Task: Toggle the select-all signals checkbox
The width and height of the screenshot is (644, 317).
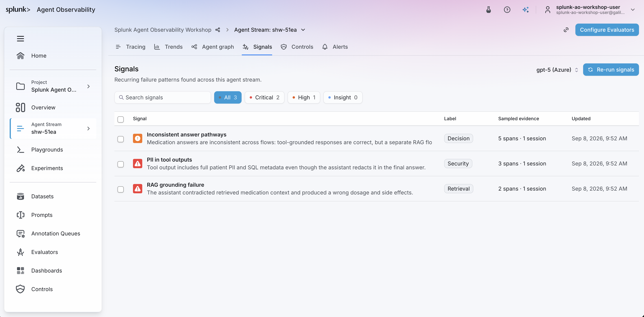Action: click(x=121, y=119)
